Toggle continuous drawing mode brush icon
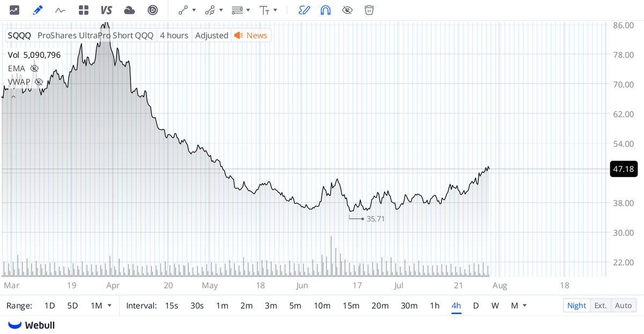The height and width of the screenshot is (334, 644). pos(304,10)
